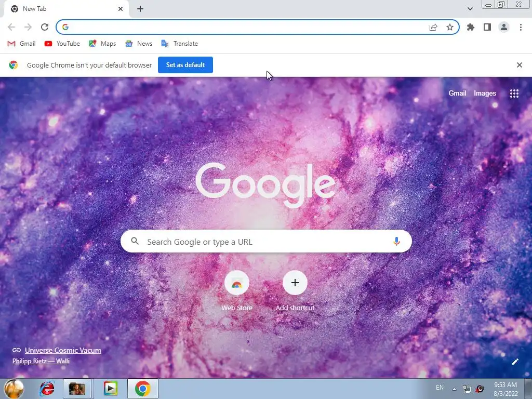The height and width of the screenshot is (399, 532).
Task: Open the Universe Cosmic Vacum link
Action: click(63, 350)
